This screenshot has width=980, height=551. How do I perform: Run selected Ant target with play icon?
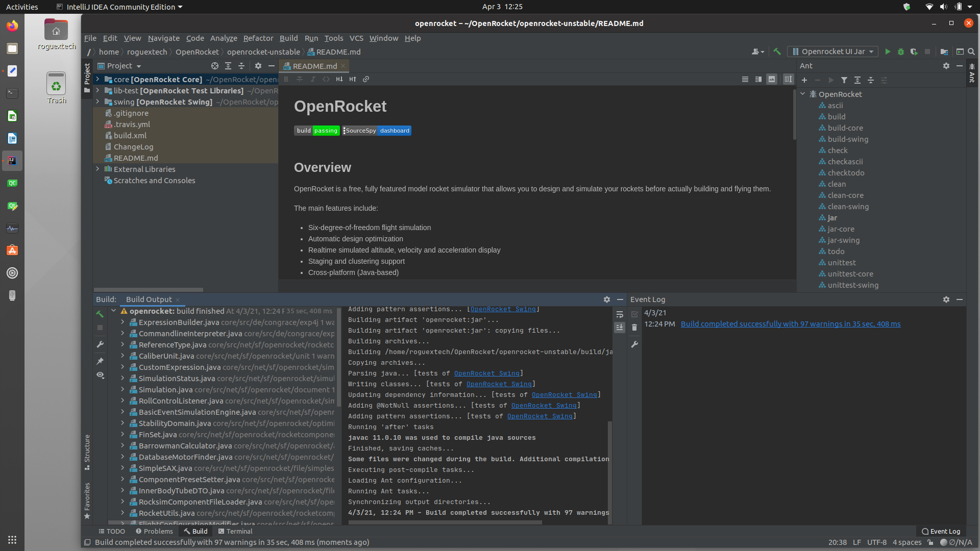pyautogui.click(x=831, y=80)
